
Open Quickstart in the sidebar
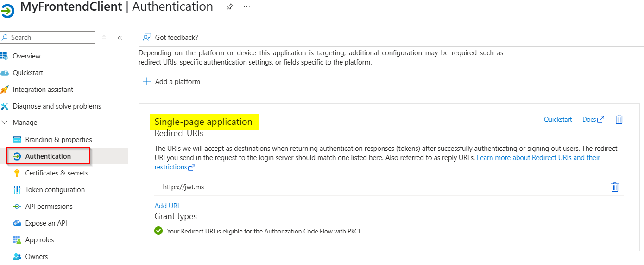click(x=28, y=73)
